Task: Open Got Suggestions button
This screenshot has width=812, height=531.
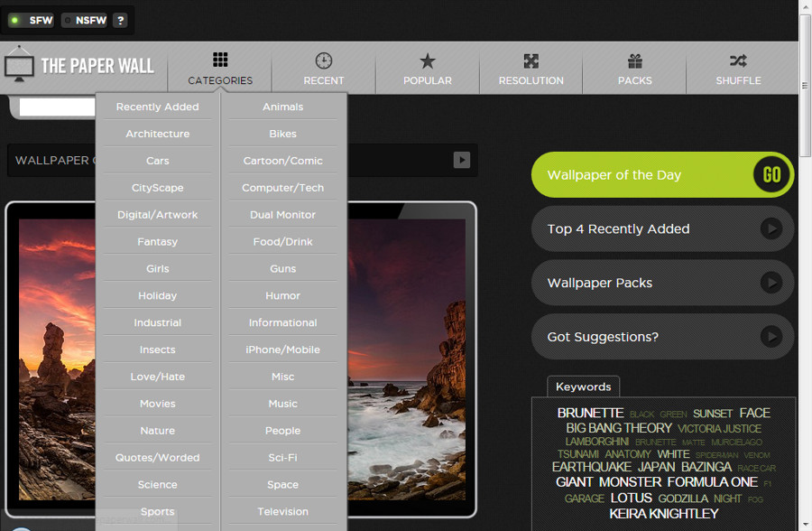Action: tap(662, 337)
